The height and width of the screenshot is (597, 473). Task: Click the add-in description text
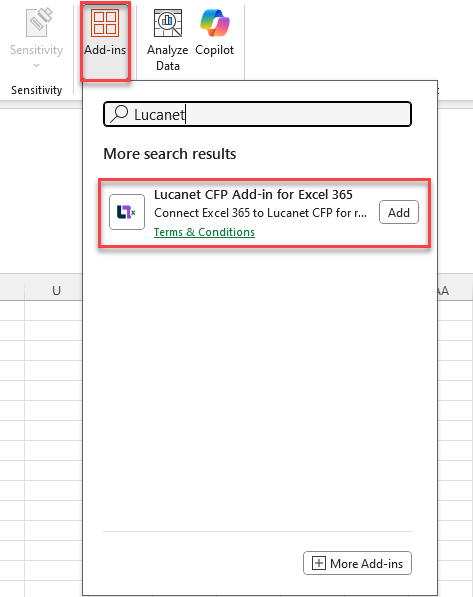tap(260, 213)
